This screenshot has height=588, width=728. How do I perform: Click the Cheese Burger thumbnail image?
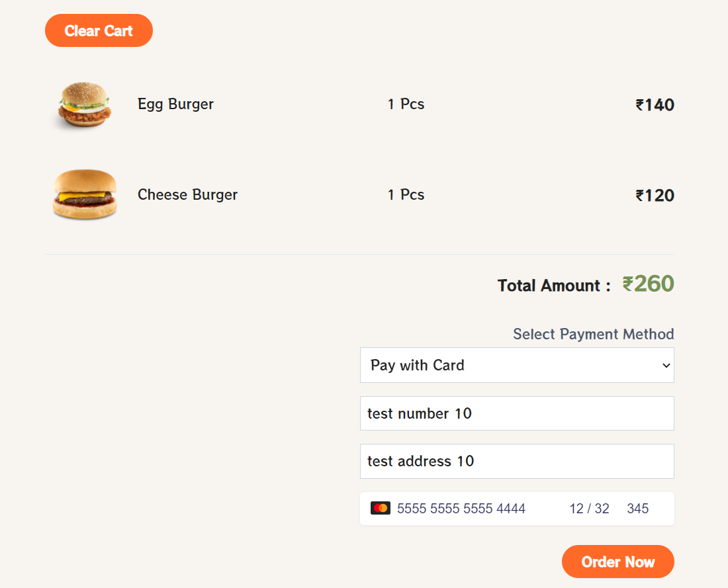click(x=84, y=194)
